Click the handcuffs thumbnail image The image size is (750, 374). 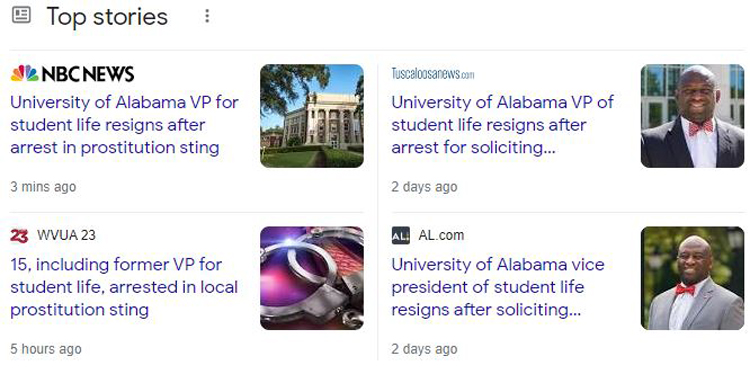pos(312,278)
